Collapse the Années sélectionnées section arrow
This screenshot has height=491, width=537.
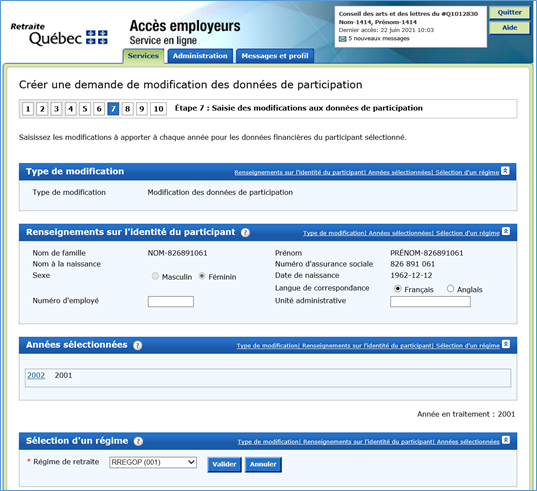coord(506,344)
